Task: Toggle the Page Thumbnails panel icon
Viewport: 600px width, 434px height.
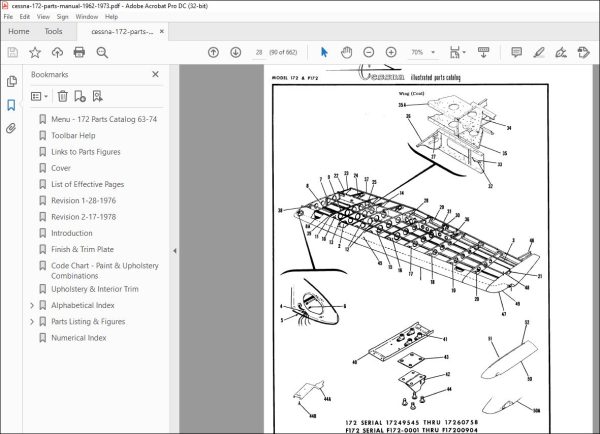Action: click(11, 81)
